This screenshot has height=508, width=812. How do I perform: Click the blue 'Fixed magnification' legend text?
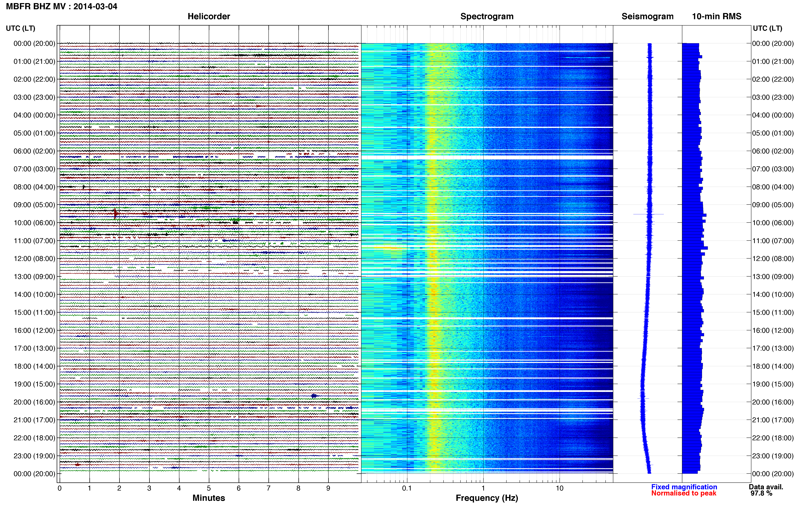(x=684, y=487)
